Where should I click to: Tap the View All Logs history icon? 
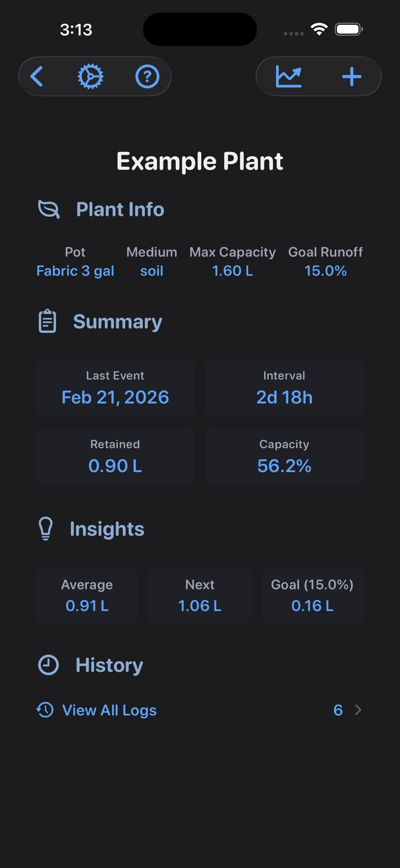click(45, 710)
